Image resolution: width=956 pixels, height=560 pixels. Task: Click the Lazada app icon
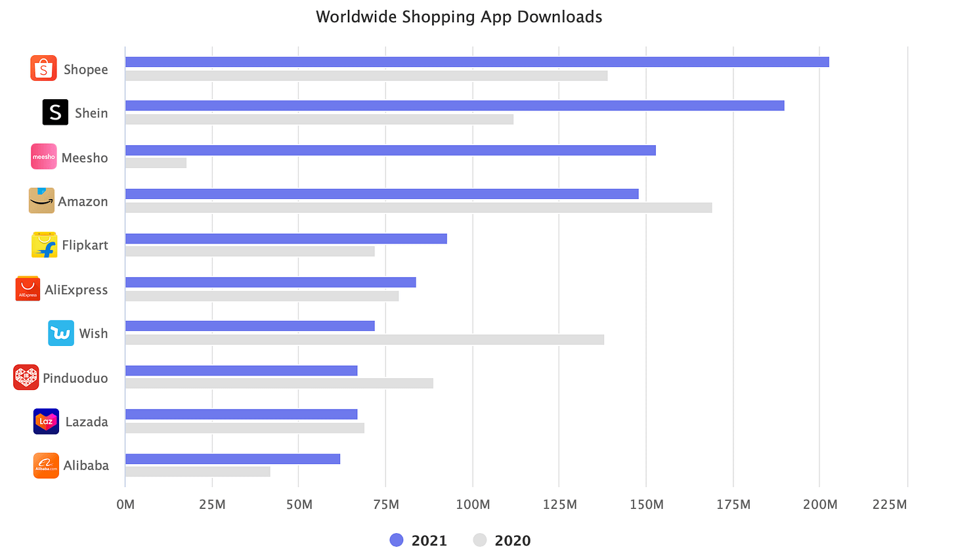[46, 421]
